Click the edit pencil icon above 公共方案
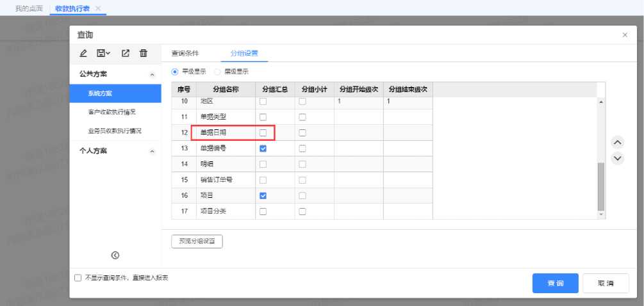 [x=83, y=53]
